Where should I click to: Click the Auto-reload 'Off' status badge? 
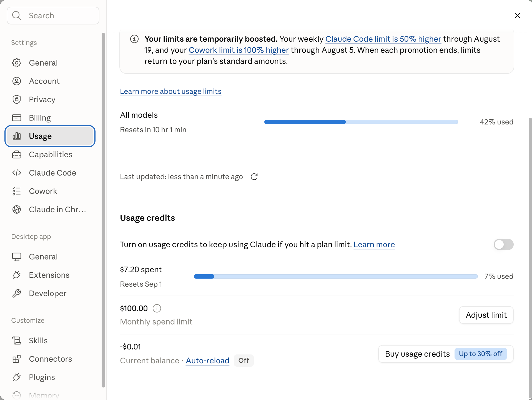pyautogui.click(x=244, y=361)
